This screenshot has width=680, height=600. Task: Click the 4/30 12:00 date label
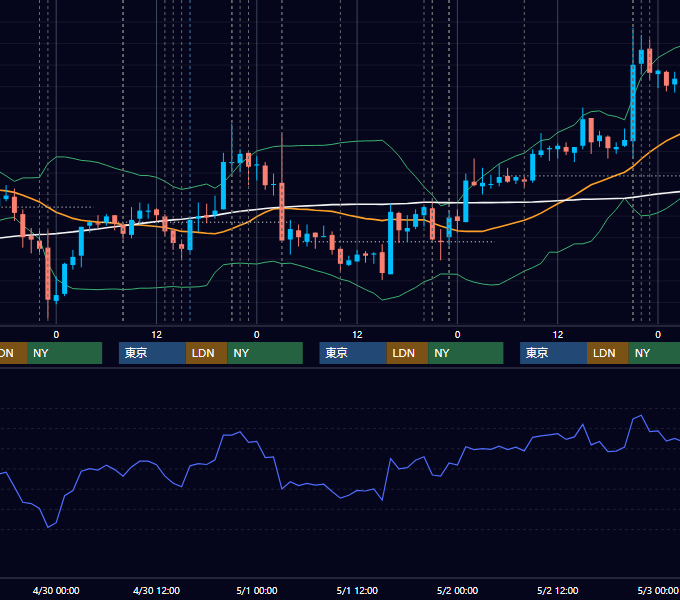click(156, 590)
